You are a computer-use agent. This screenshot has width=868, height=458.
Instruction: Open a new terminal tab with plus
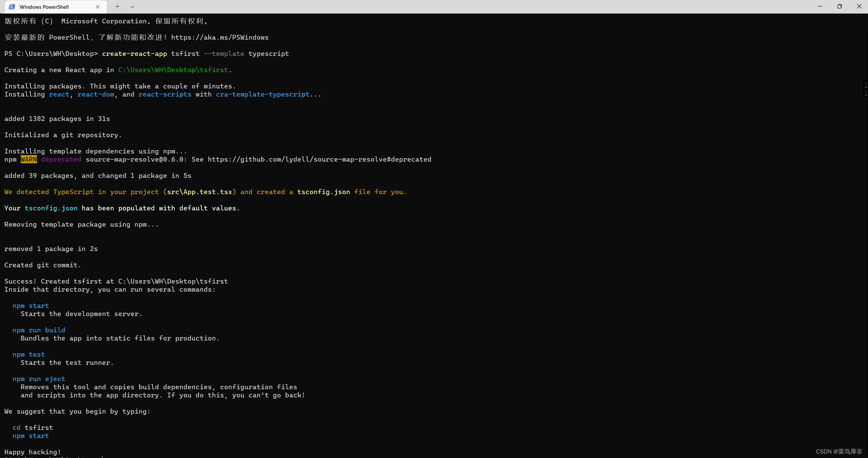[117, 6]
